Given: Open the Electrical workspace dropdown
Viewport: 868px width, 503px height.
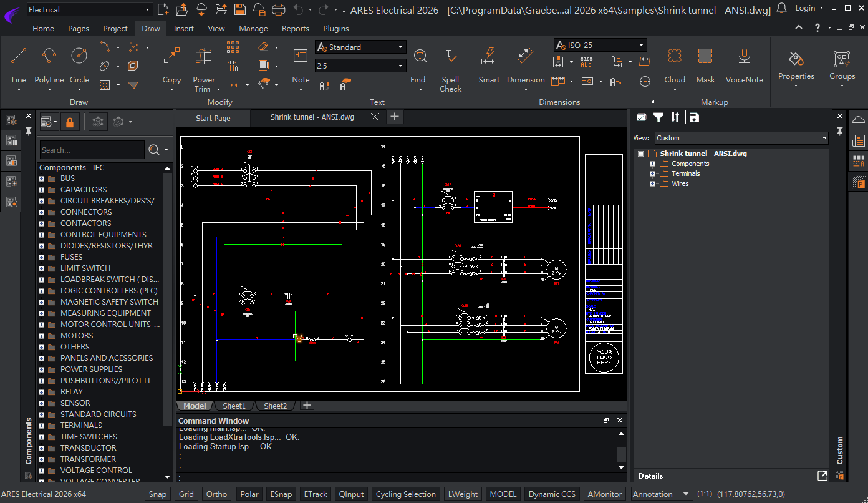Looking at the screenshot, I should coord(89,9).
